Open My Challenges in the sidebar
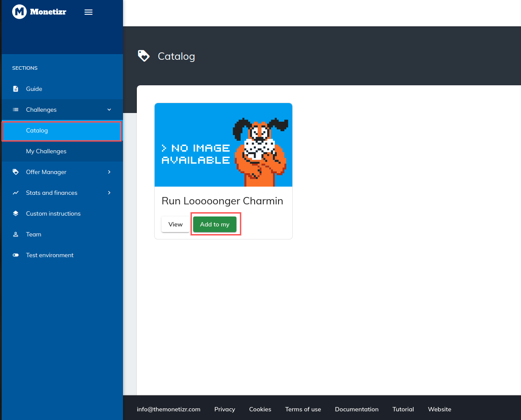Screen dimensions: 521x420 point(62,151)
